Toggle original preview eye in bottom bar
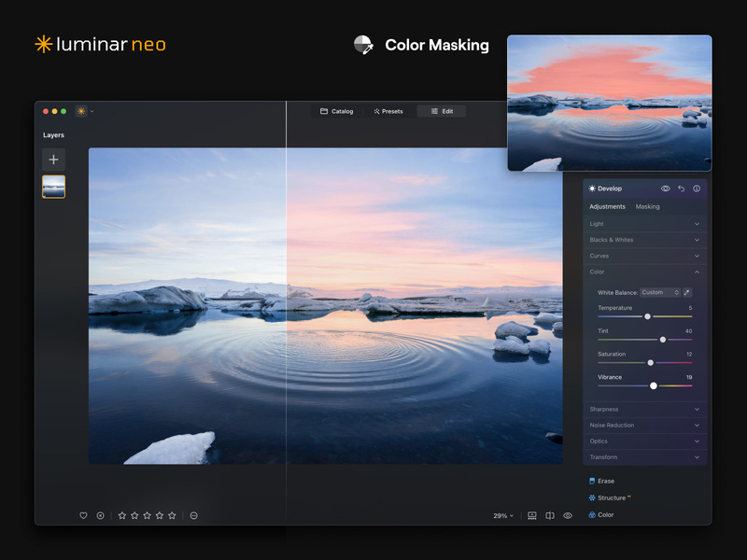Image resolution: width=747 pixels, height=560 pixels. (x=568, y=515)
